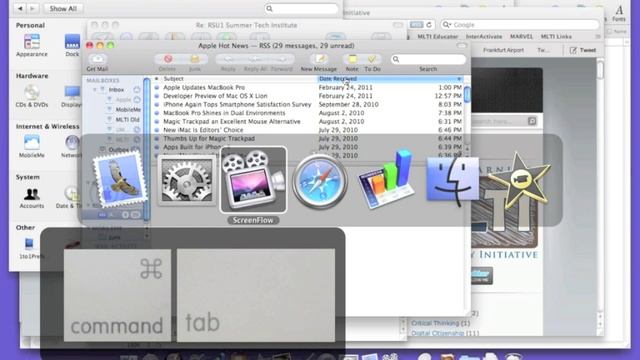
Task: Compose with New Message in Mail
Action: point(319,63)
